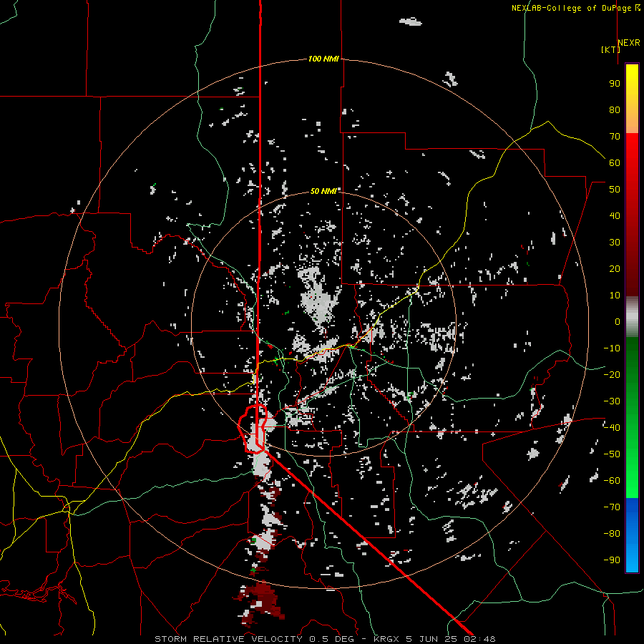Click the 50 NMI range ring label
Viewport: 644px width, 644px height.
pyautogui.click(x=323, y=191)
